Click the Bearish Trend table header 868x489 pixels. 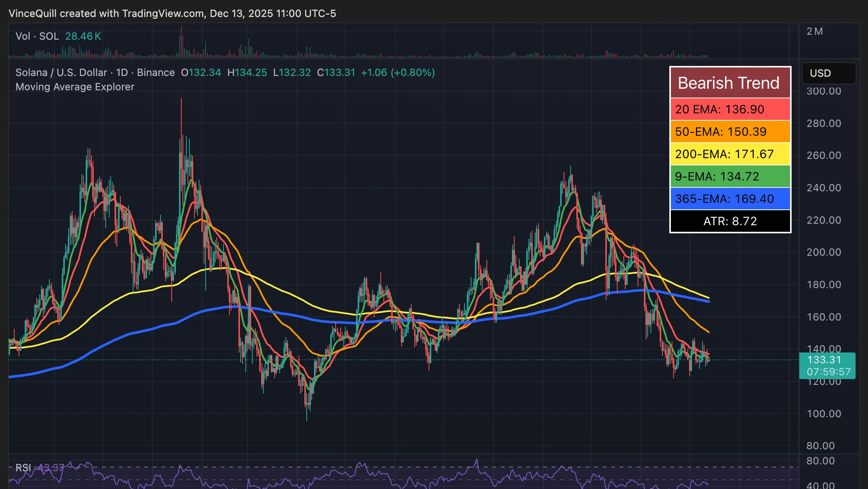[x=730, y=83]
